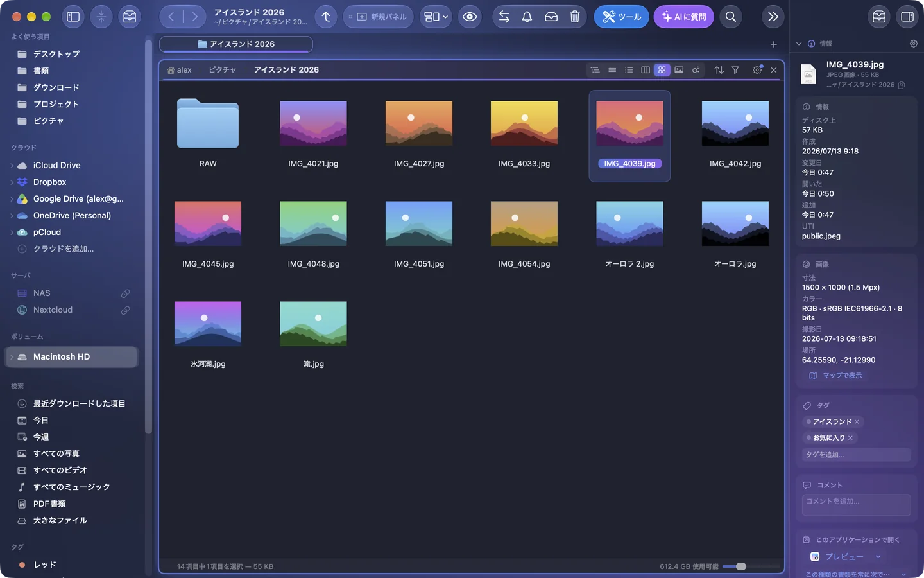The height and width of the screenshot is (578, 924).
Task: Open the search magnifier icon
Action: 731,17
